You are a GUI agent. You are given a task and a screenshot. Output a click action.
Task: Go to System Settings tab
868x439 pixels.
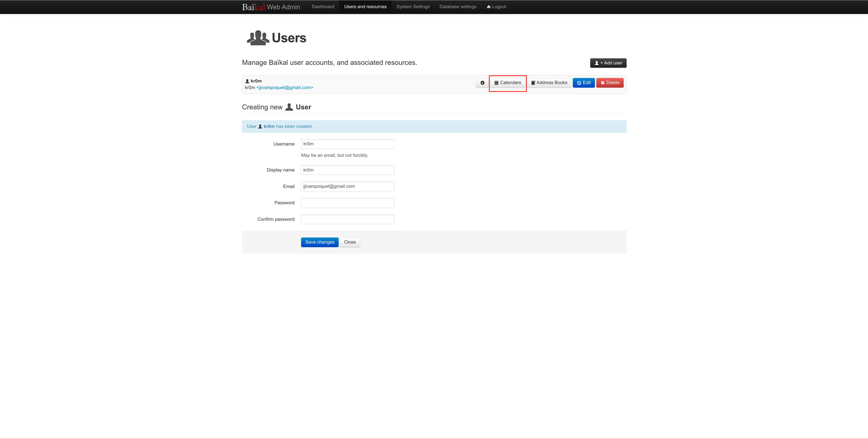(413, 7)
